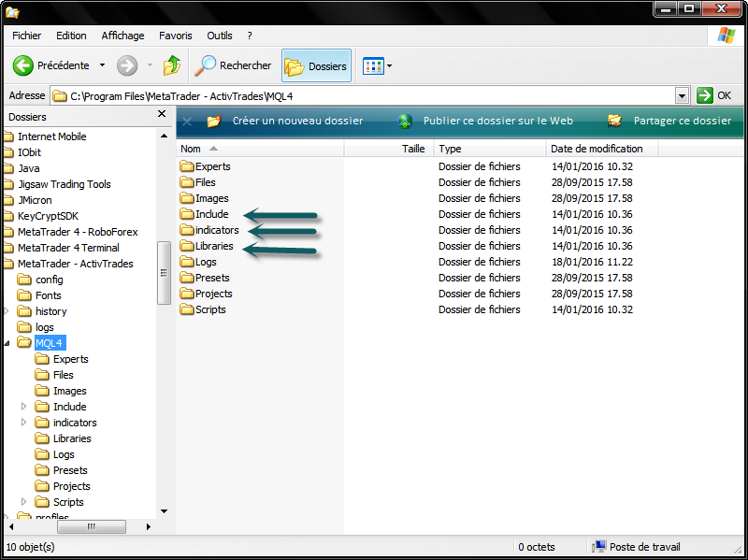
Task: Expand the indicators node in folder tree
Action: pyautogui.click(x=24, y=423)
